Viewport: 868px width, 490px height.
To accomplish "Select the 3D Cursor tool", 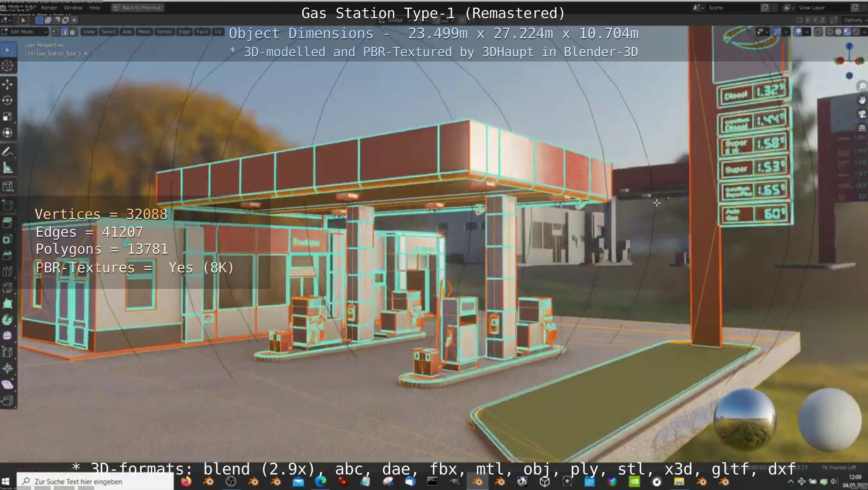I will tap(7, 65).
